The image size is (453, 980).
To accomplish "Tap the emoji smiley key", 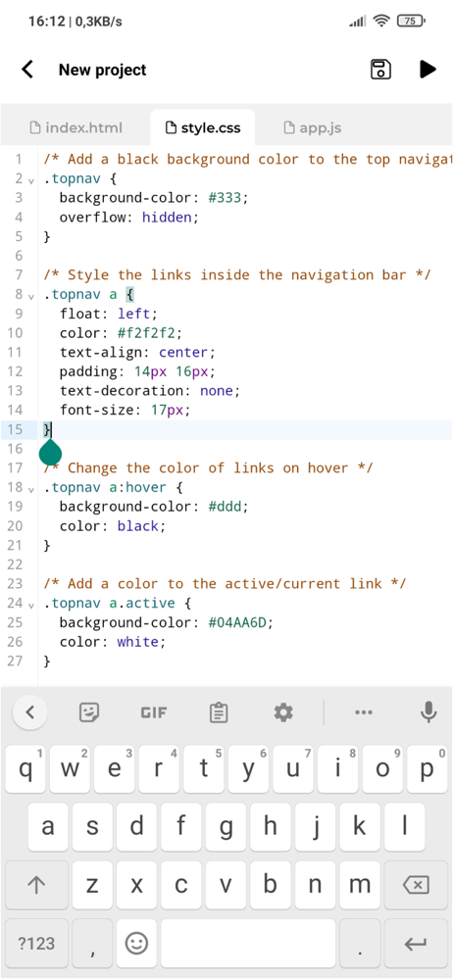I will click(x=136, y=943).
